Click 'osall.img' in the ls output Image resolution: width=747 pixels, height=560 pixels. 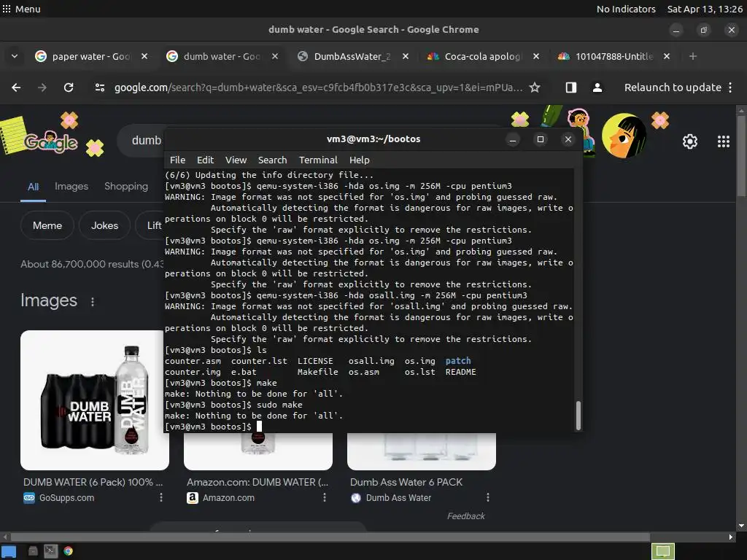[x=371, y=361]
